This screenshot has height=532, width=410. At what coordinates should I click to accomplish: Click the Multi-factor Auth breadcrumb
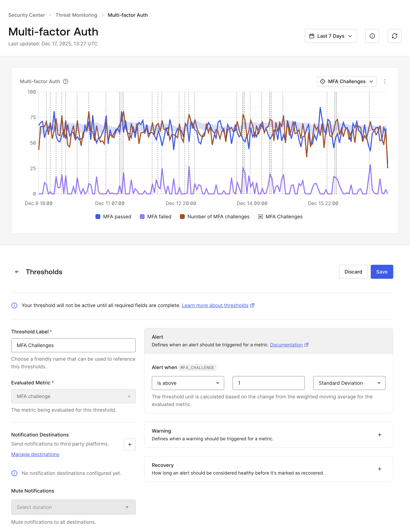coord(128,15)
